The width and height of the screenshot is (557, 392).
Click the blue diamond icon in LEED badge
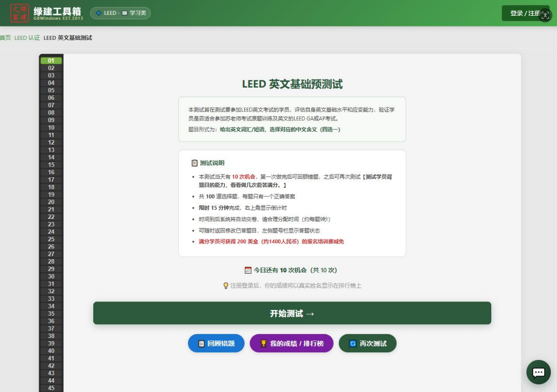click(x=99, y=13)
